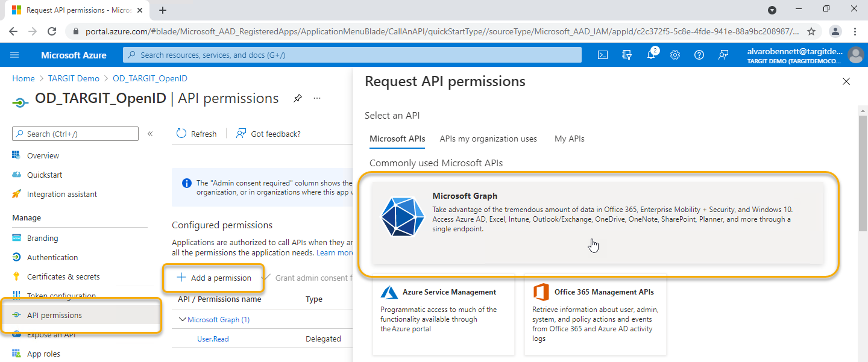
Task: Close the Request API permissions panel
Action: [846, 81]
